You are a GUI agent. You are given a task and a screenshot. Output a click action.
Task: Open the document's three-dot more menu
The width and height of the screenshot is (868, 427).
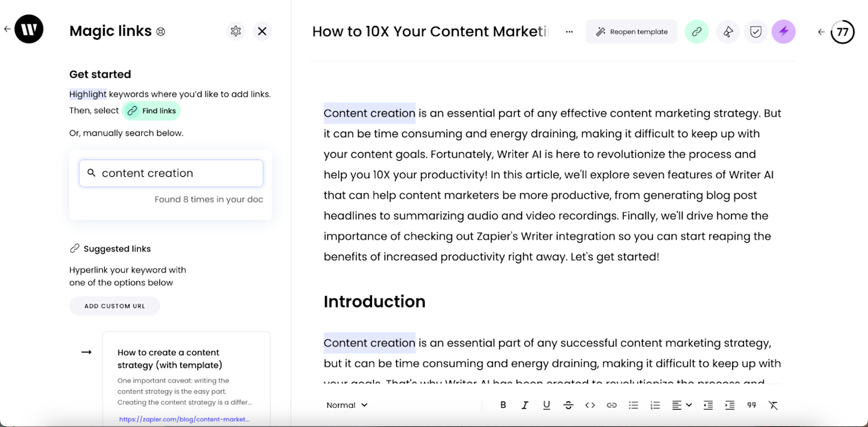(x=569, y=32)
